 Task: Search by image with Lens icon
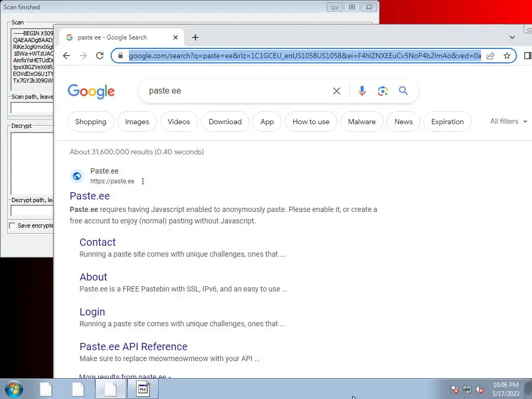pyautogui.click(x=383, y=91)
